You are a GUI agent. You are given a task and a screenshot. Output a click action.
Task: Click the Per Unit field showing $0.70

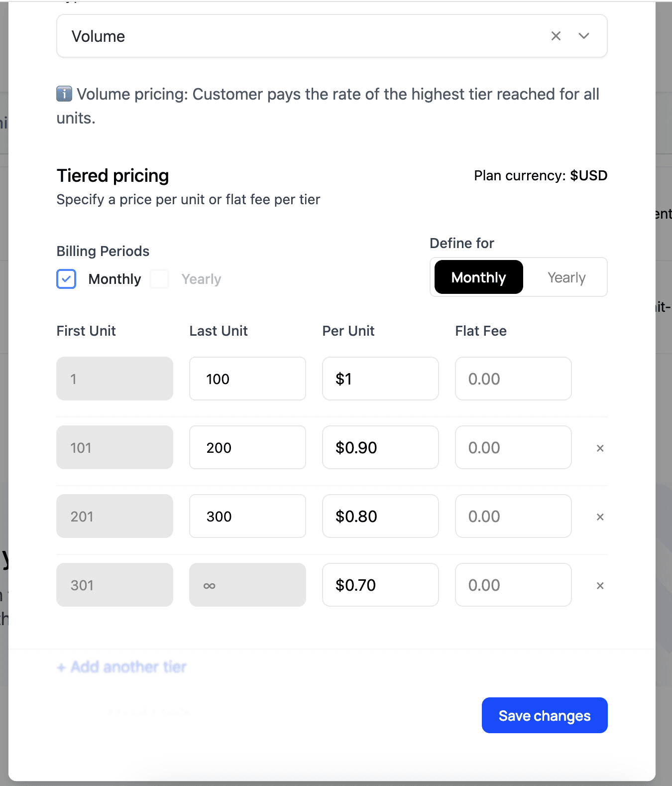click(380, 585)
